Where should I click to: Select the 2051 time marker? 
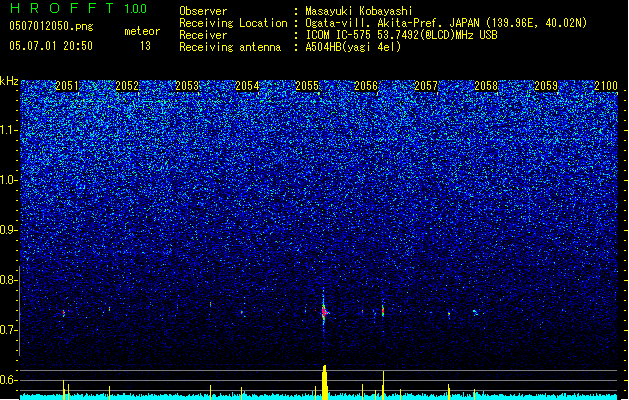coord(67,86)
